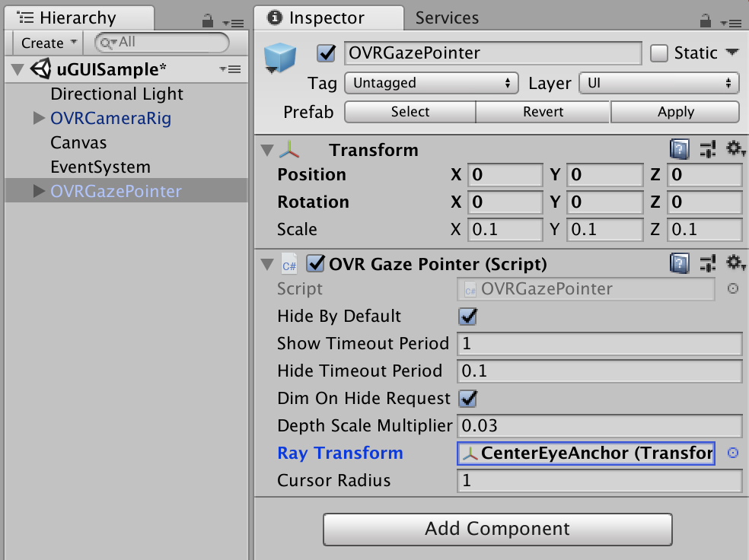The width and height of the screenshot is (749, 560).
Task: Click the Add Component button
Action: pos(497,529)
